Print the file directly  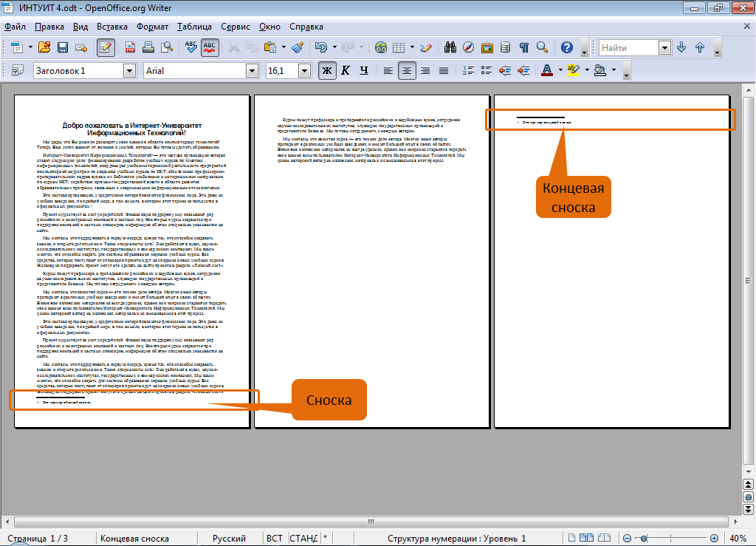click(x=148, y=47)
